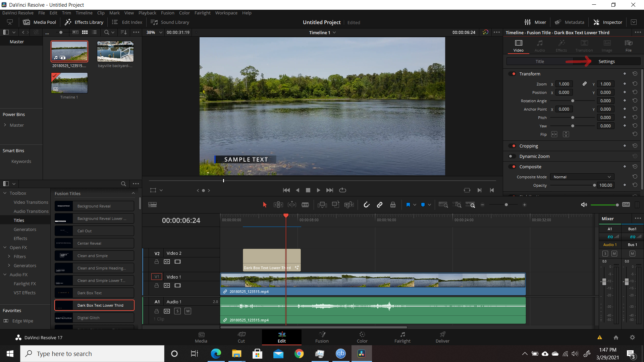This screenshot has height=362, width=644.
Task: Open the Effects Library button
Action: tap(84, 22)
